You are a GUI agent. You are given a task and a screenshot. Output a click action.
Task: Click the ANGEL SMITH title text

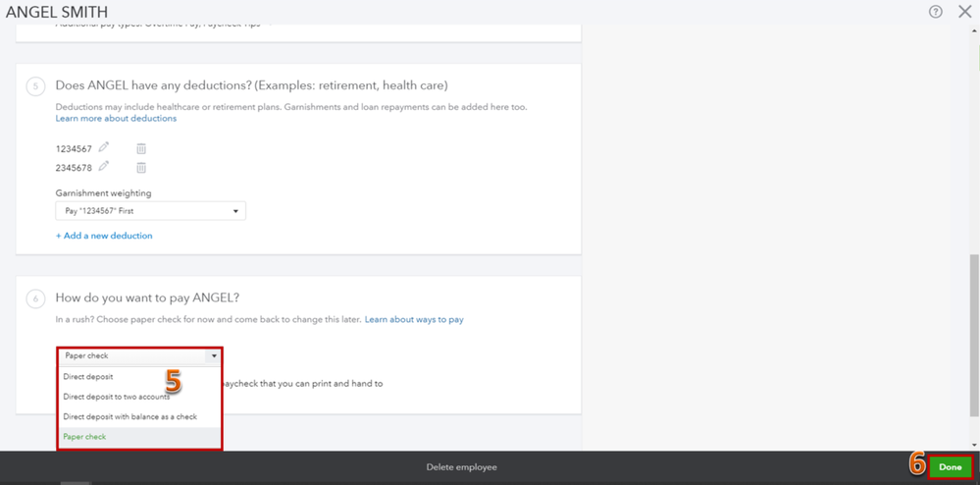coord(57,12)
